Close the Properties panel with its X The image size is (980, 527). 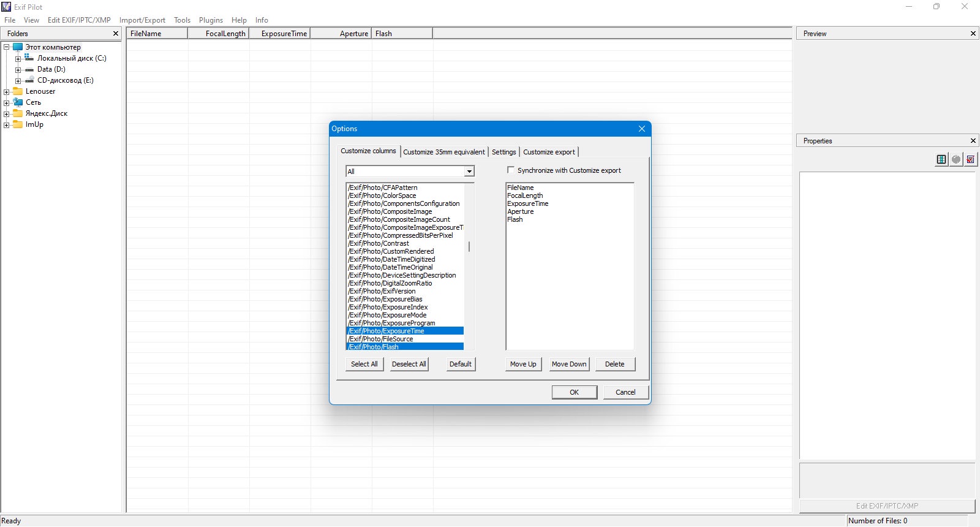tap(973, 141)
